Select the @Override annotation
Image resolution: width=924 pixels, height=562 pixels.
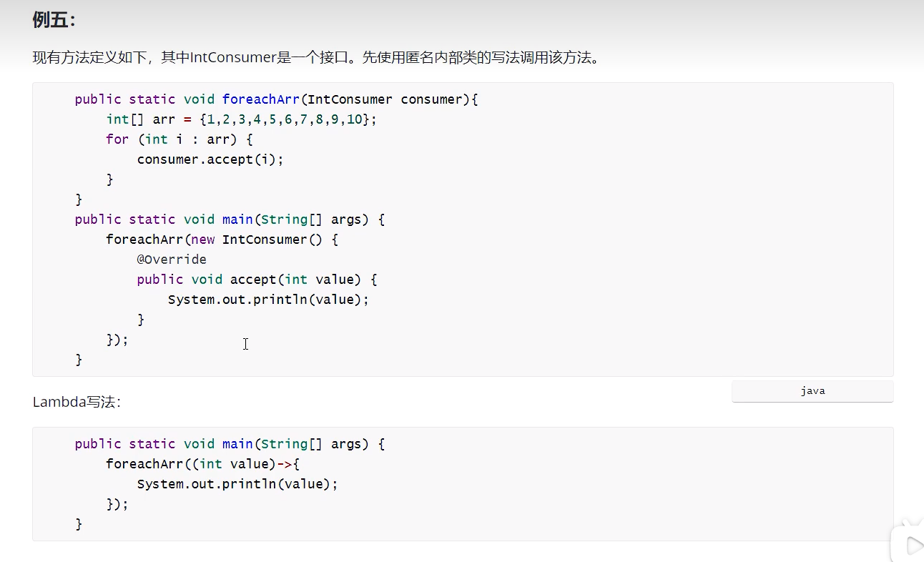[x=172, y=260]
